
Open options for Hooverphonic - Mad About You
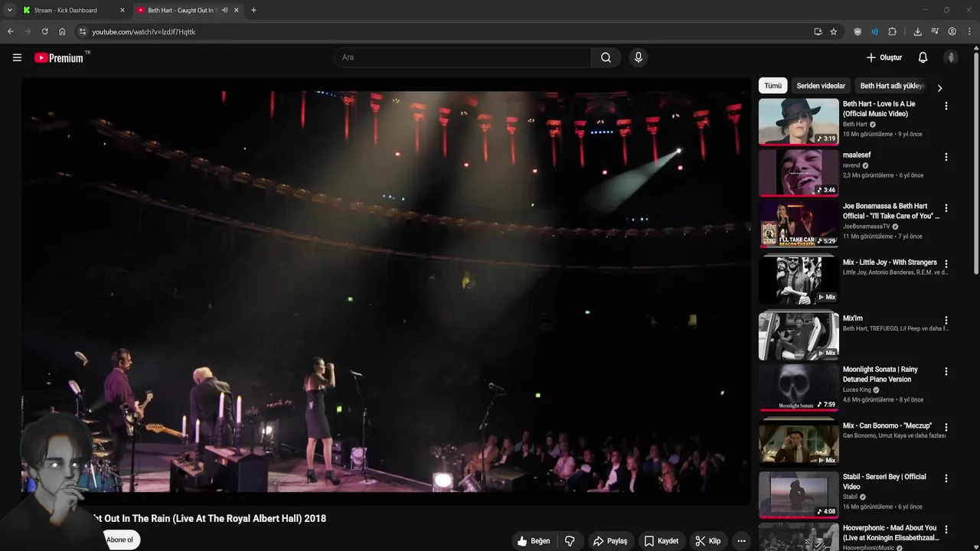coord(946,530)
